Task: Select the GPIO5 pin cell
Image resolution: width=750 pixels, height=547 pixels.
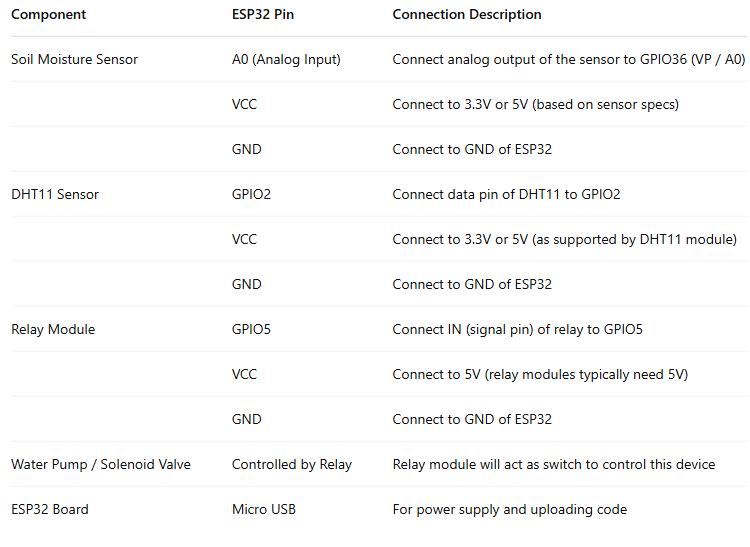Action: point(251,329)
